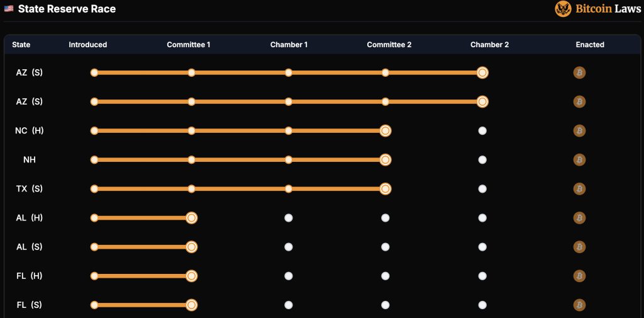Screen dimensions: 644x318
Task: Select the AL (H) Enacted bitcoin icon
Action: [x=579, y=218]
